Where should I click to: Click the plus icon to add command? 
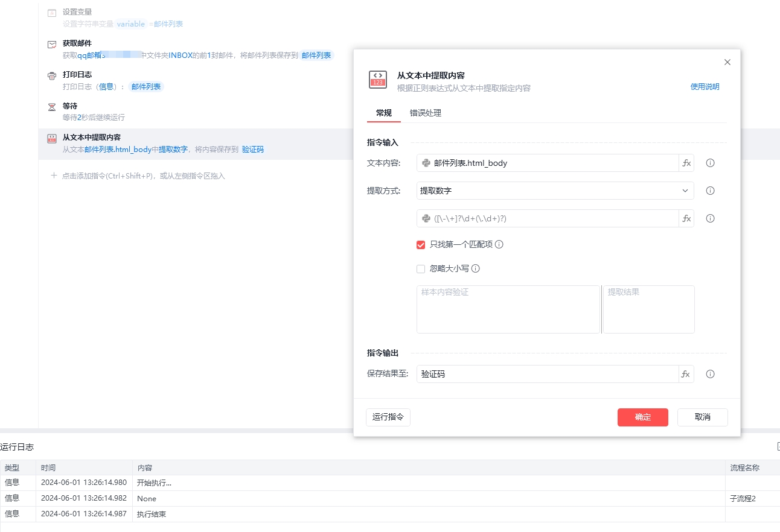click(54, 176)
